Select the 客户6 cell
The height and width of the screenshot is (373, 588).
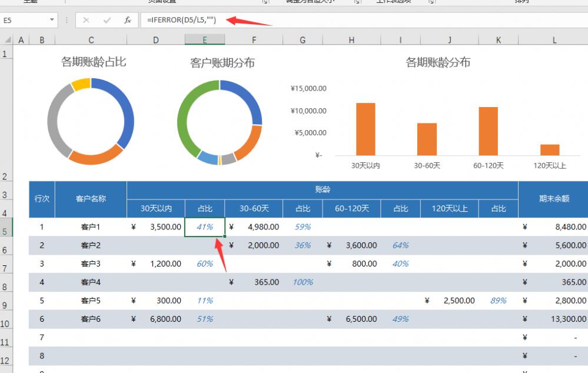point(91,319)
